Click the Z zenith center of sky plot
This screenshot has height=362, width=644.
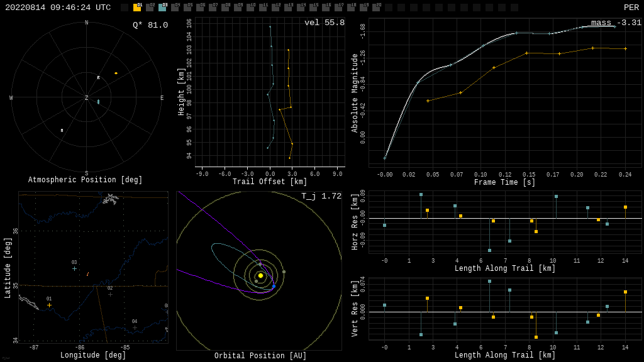(x=86, y=97)
